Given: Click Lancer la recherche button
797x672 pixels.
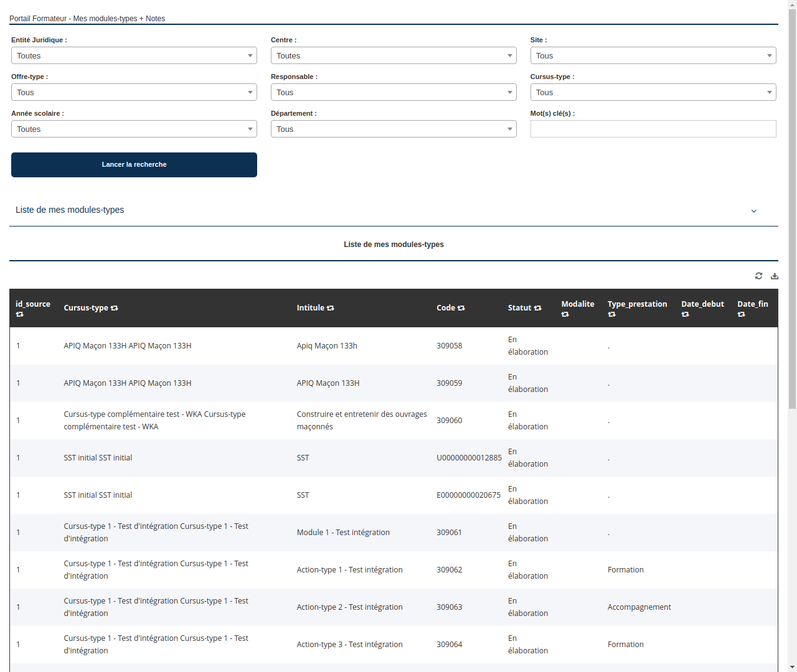Looking at the screenshot, I should click(x=134, y=164).
